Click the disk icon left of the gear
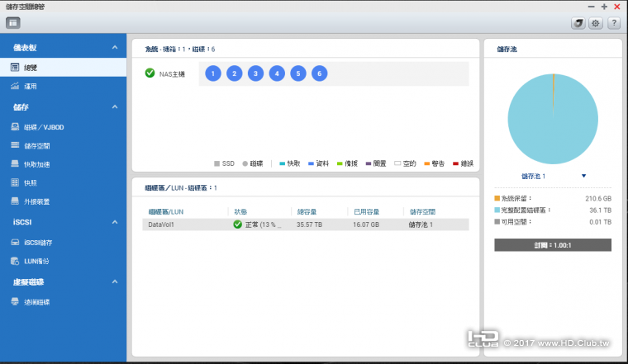The height and width of the screenshot is (364, 628). pyautogui.click(x=578, y=23)
